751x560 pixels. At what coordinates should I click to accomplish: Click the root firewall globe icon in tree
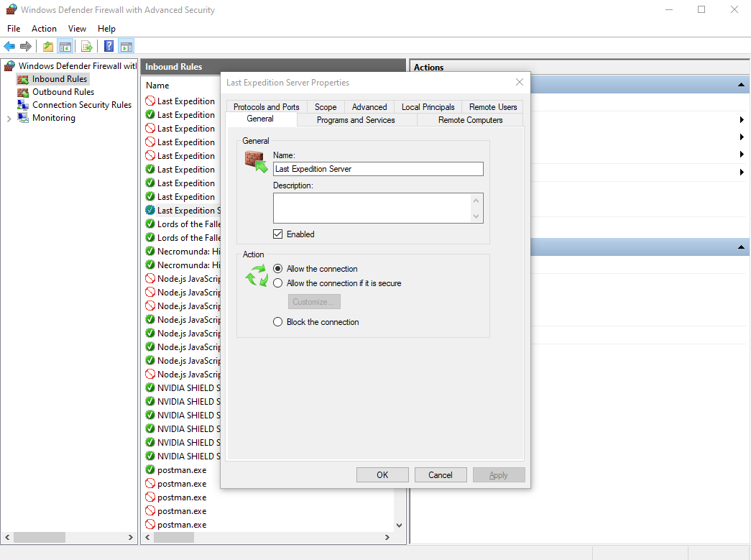click(9, 65)
